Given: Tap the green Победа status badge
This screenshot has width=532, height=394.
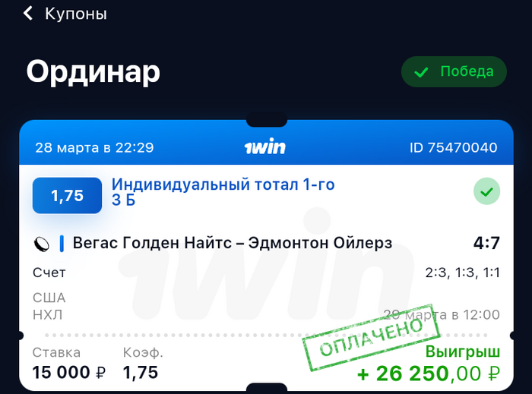Looking at the screenshot, I should click(454, 72).
